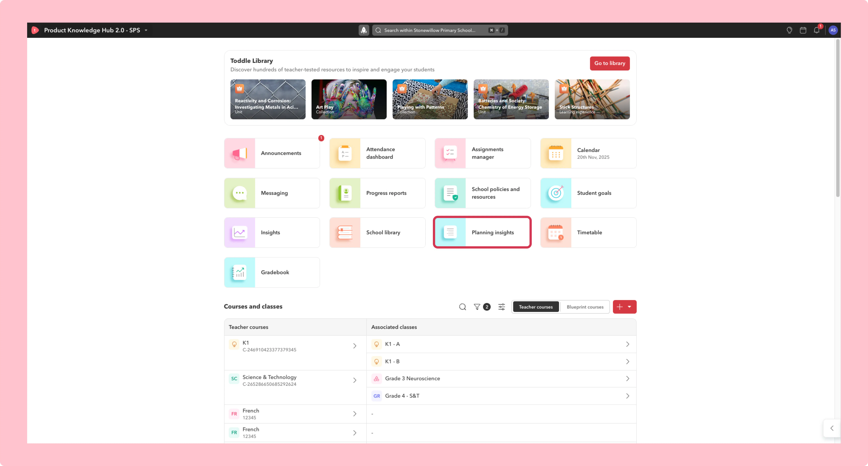The image size is (868, 466).
Task: Open the Gradebook tile label
Action: tap(275, 272)
